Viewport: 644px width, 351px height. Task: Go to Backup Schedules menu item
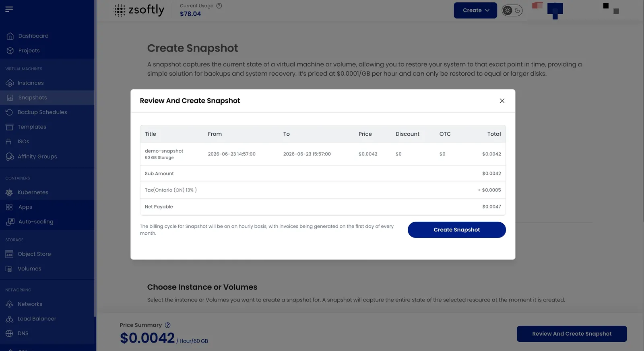(x=42, y=112)
